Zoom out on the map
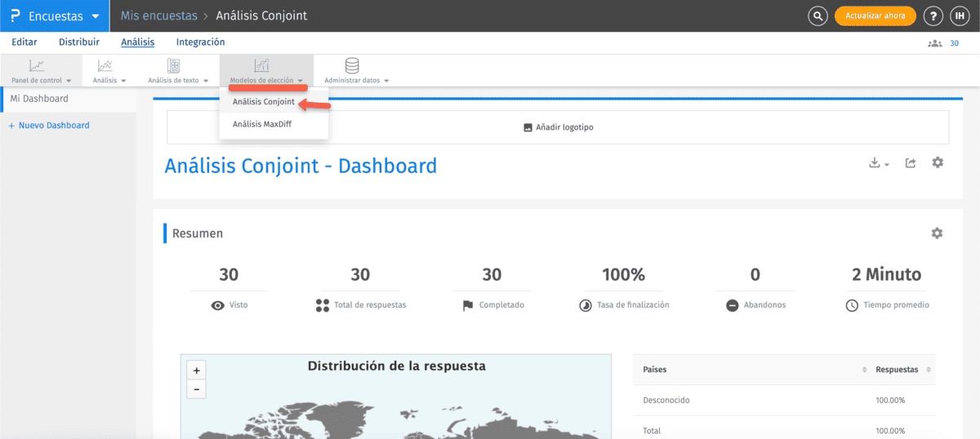980x439 pixels. (197, 388)
